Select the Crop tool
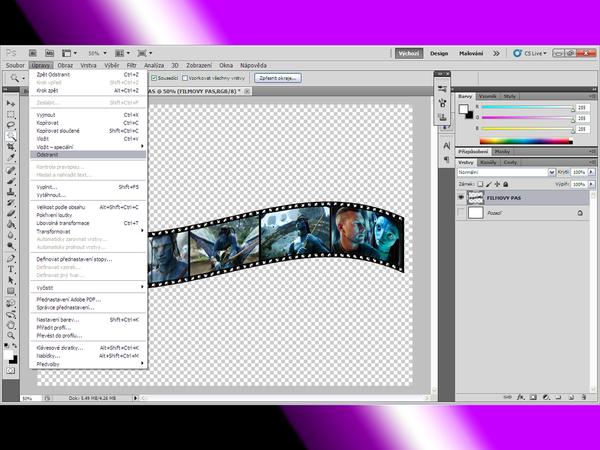The width and height of the screenshot is (600, 450). 11,147
